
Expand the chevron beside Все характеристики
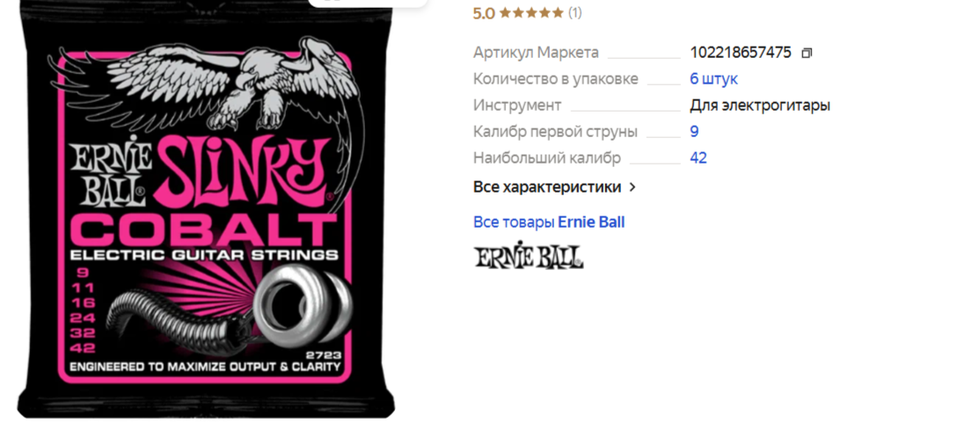point(633,187)
